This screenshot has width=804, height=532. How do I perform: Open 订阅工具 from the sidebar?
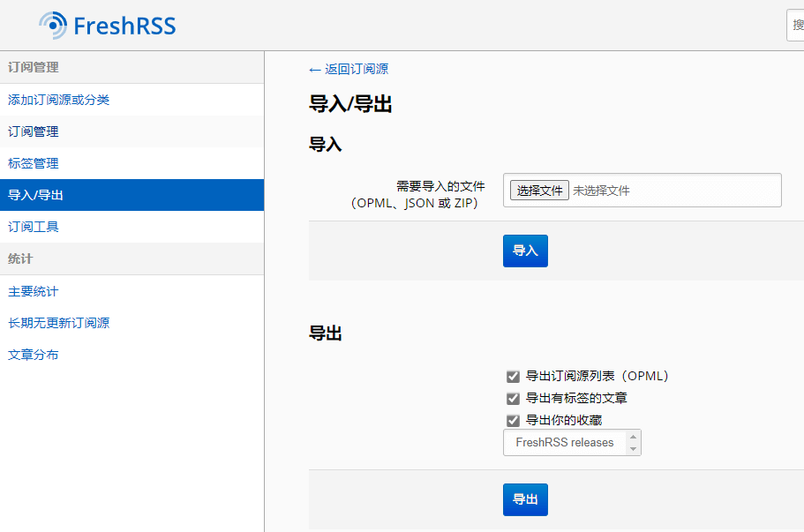pos(34,227)
